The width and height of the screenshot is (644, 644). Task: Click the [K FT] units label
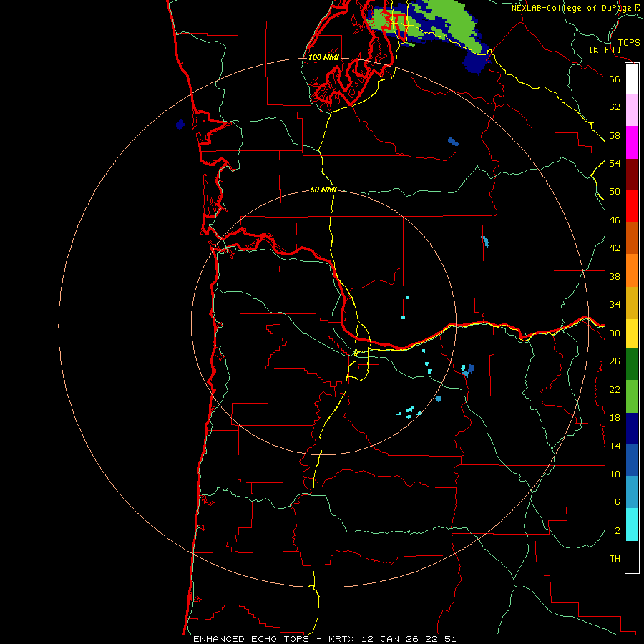point(605,50)
